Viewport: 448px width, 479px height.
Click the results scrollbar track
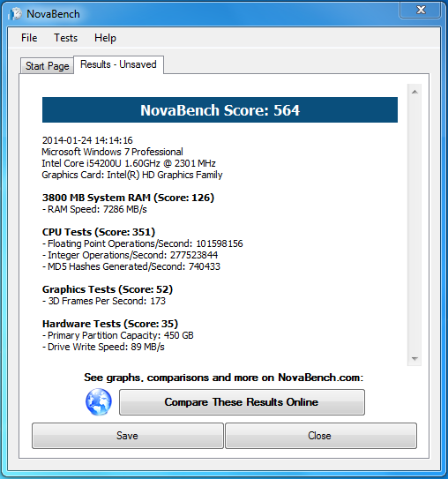click(414, 225)
